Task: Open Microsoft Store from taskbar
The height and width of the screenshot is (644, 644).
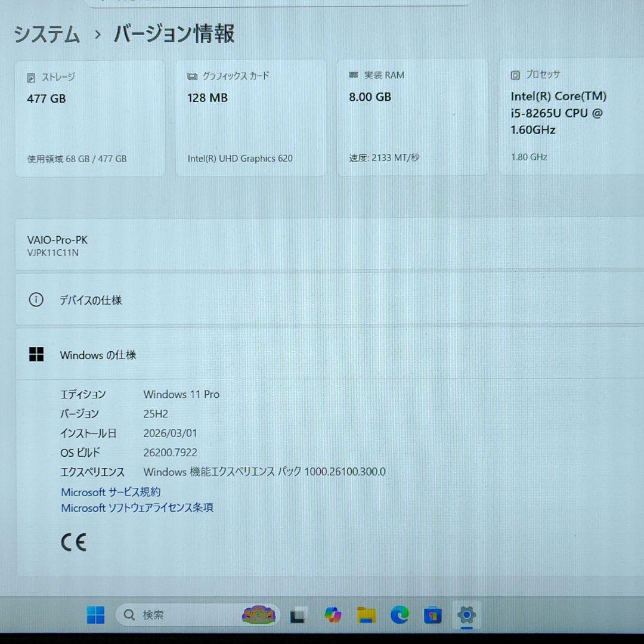Action: pyautogui.click(x=432, y=615)
